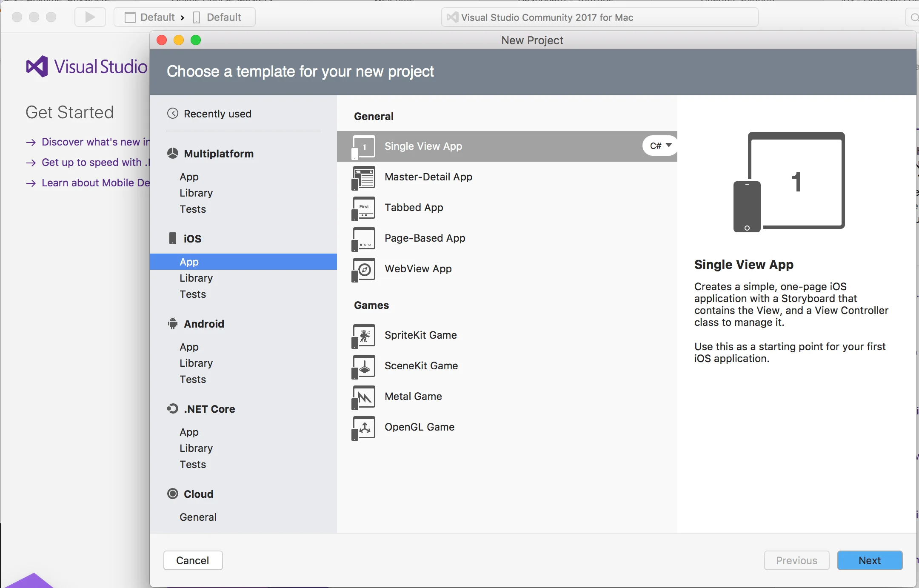Select Library under Multiplatform
The height and width of the screenshot is (588, 919).
pyautogui.click(x=196, y=193)
